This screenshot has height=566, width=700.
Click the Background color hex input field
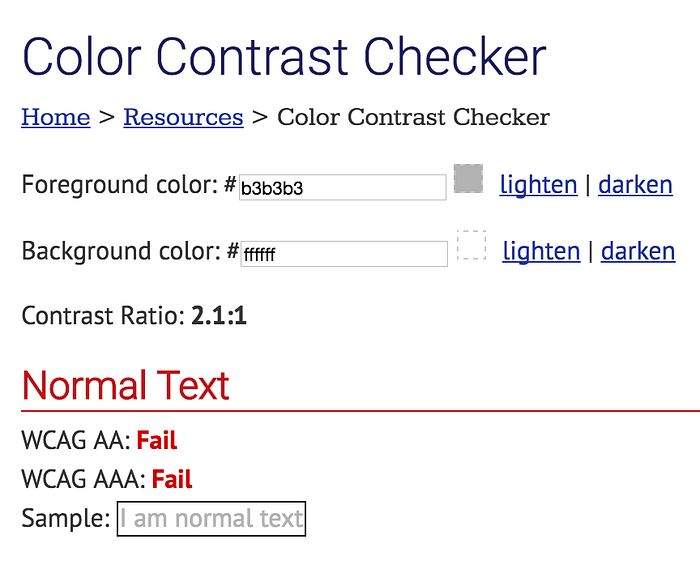coord(344,254)
